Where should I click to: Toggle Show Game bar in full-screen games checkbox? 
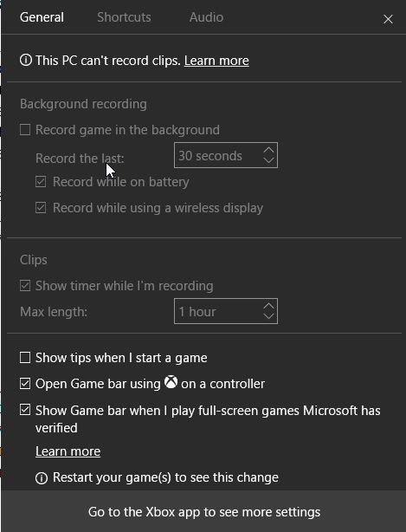[x=25, y=410]
